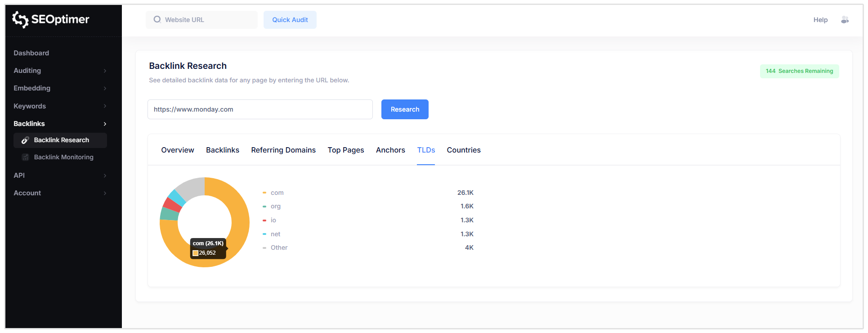Click the org legend label
This screenshot has height=333, width=868.
[276, 207]
